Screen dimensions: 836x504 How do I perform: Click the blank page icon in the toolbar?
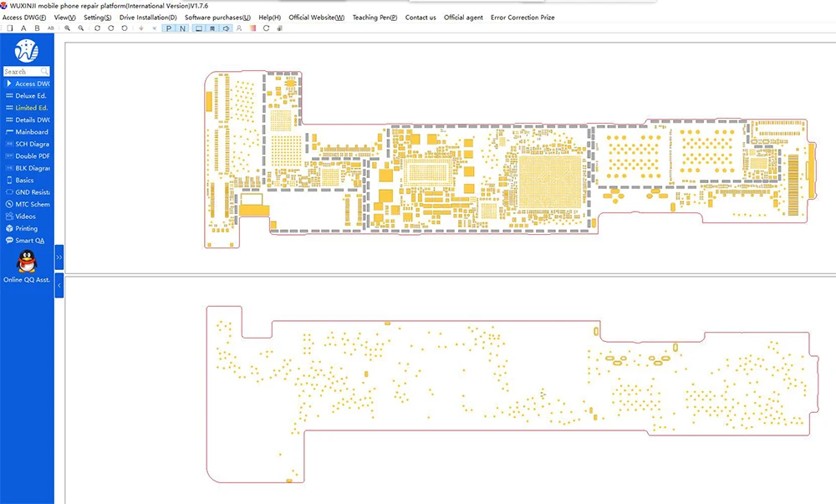pos(10,28)
